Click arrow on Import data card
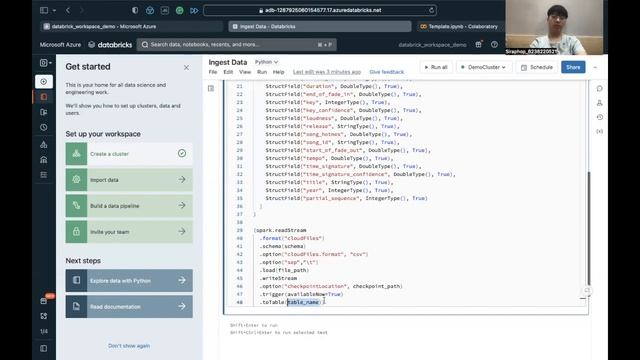The image size is (640, 360). click(182, 180)
